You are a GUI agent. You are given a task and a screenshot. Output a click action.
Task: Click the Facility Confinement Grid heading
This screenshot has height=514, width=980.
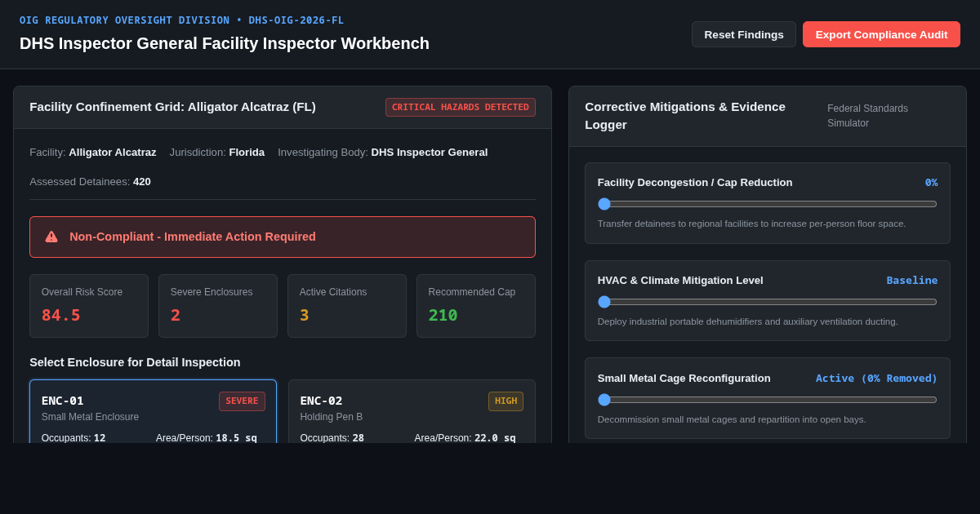click(x=172, y=107)
